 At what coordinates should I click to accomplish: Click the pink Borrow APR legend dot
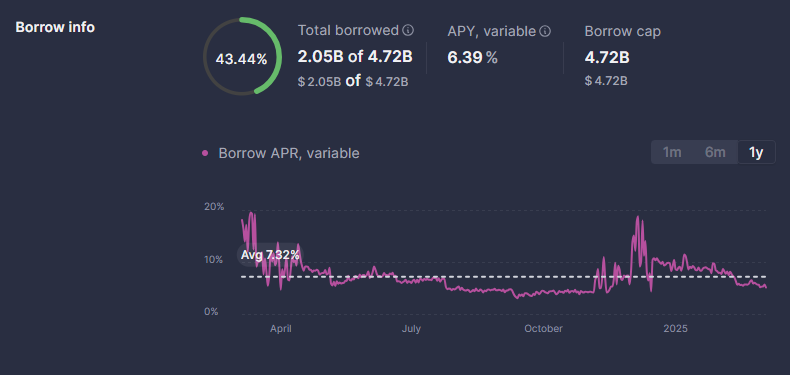[205, 153]
